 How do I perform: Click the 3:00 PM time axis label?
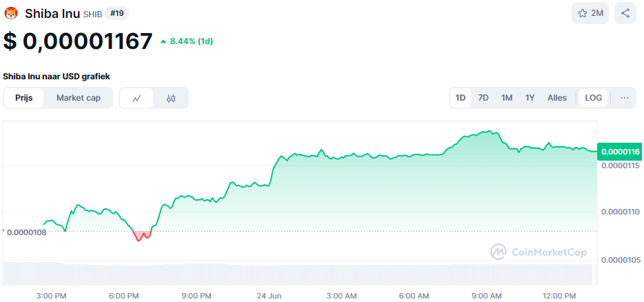coord(51,296)
